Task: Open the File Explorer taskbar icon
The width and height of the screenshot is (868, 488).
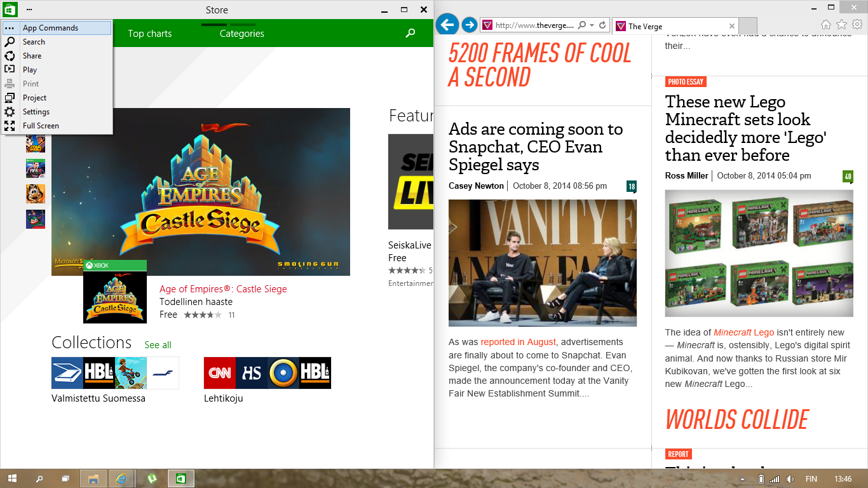Action: (x=93, y=478)
